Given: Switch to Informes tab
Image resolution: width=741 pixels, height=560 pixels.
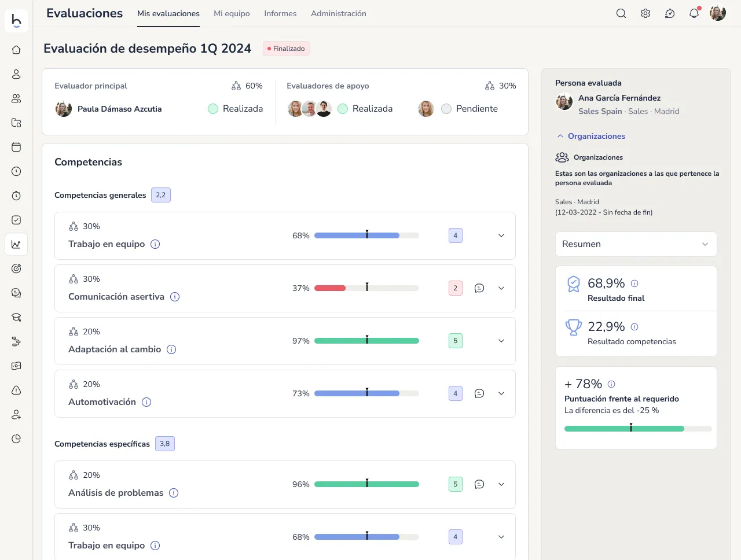Looking at the screenshot, I should 280,13.
